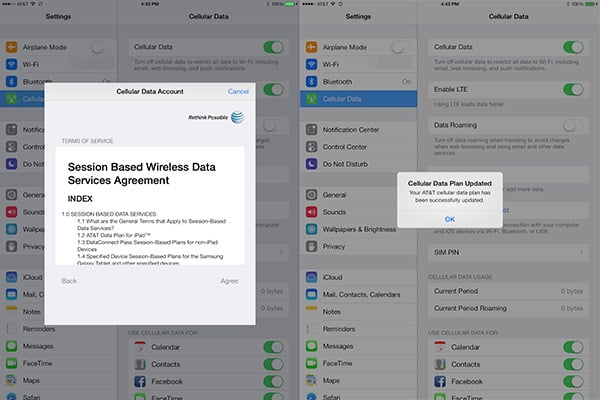Open Privacy settings in right sidebar
Viewport: 600px width, 400px height.
[x=358, y=247]
